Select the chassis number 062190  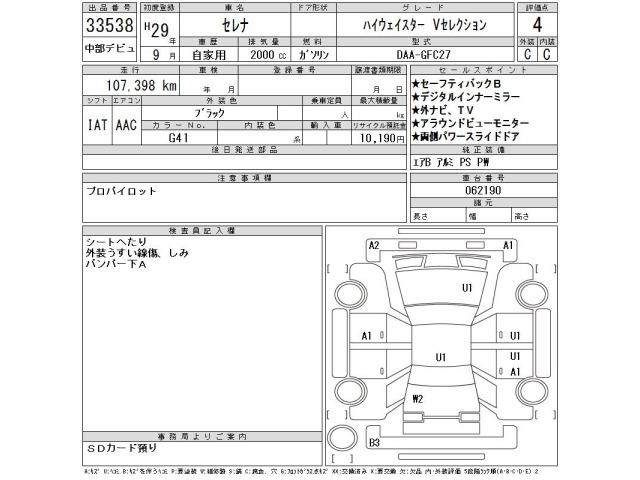[x=483, y=190]
